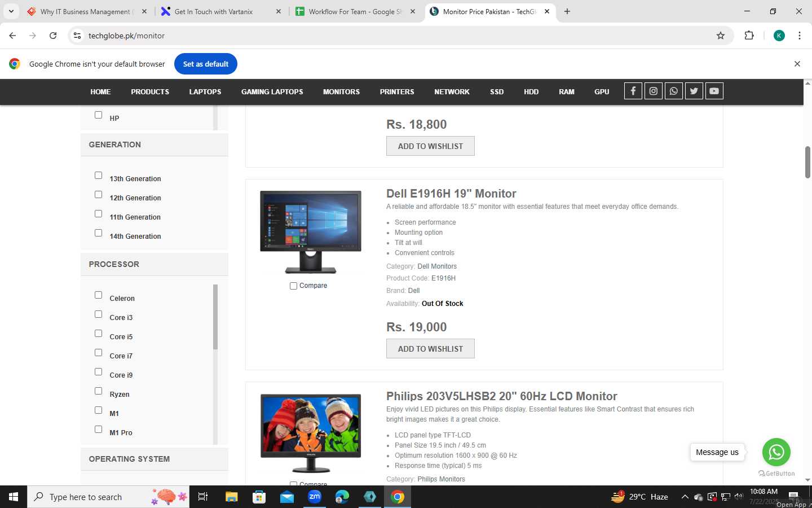
Task: Open the Philips 203V5LHSB2 monitor title link
Action: click(502, 396)
